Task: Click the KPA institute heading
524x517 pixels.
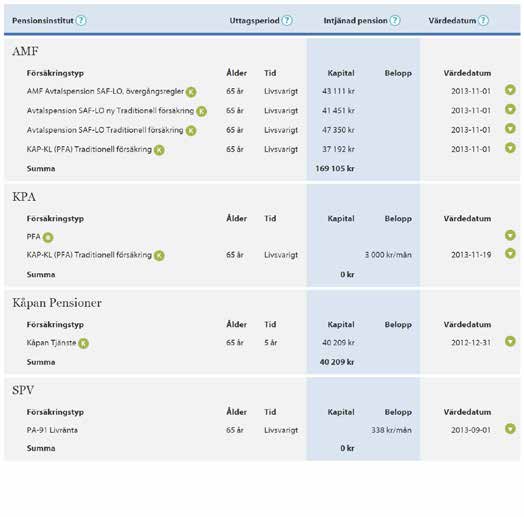Action: click(24, 197)
